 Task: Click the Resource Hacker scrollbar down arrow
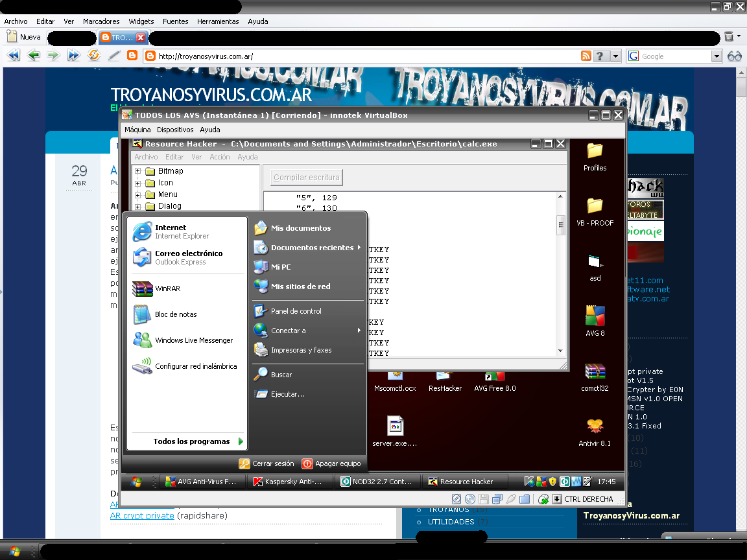560,350
